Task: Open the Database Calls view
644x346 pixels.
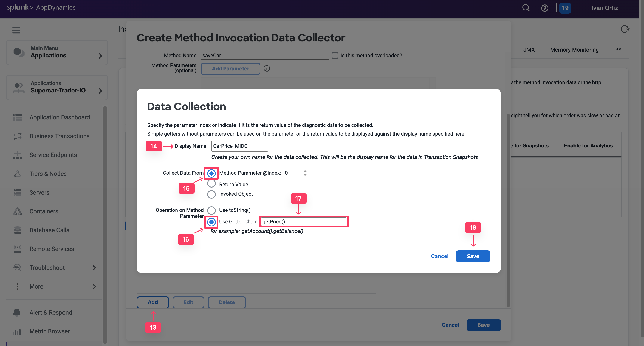Action: pyautogui.click(x=49, y=230)
